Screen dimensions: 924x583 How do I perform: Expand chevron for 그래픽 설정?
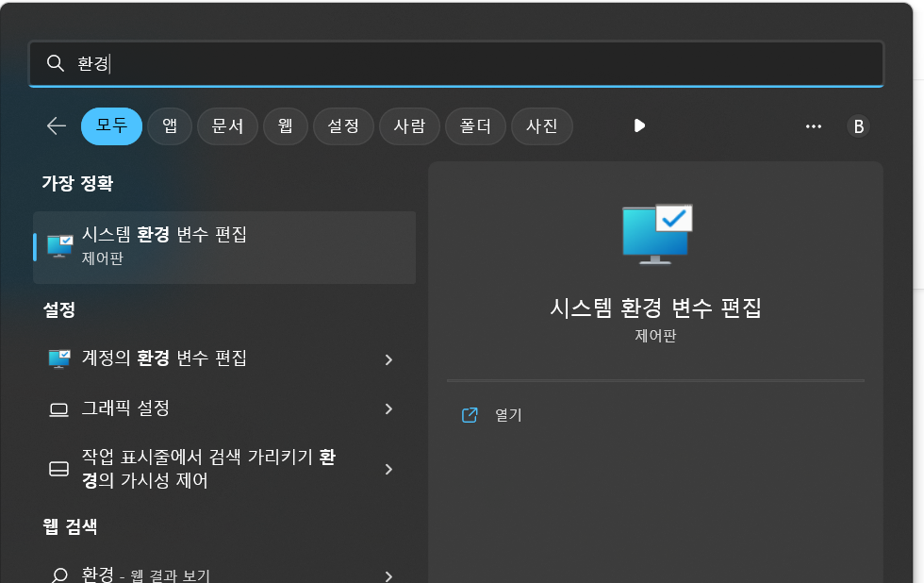388,408
